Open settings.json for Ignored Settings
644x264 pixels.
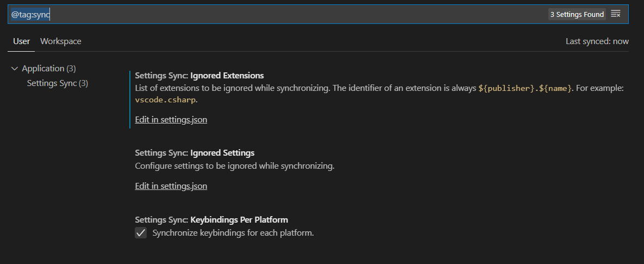coord(171,186)
